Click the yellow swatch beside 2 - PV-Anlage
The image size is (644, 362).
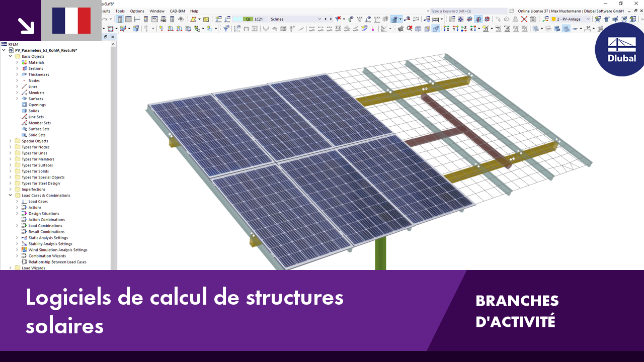click(x=553, y=19)
